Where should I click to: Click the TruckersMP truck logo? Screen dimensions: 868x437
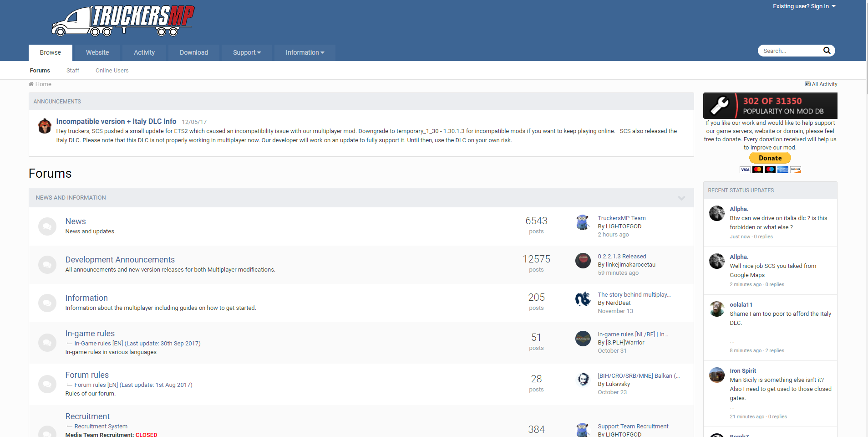123,21
